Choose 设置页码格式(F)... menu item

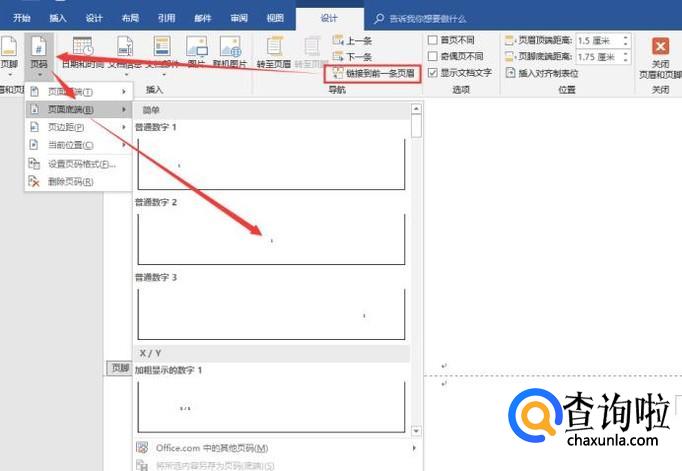coord(78,164)
